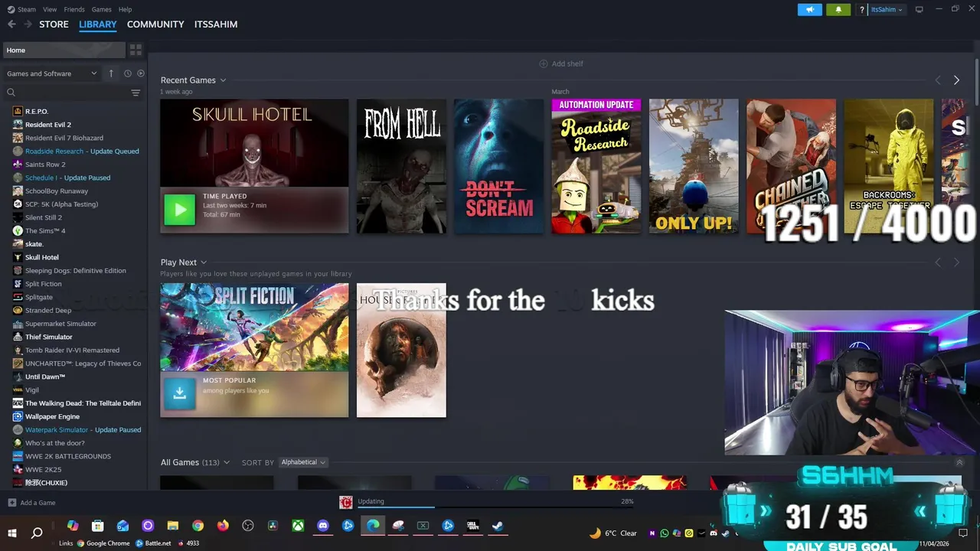
Task: Open the Games and Software dropdown
Action: (x=52, y=73)
